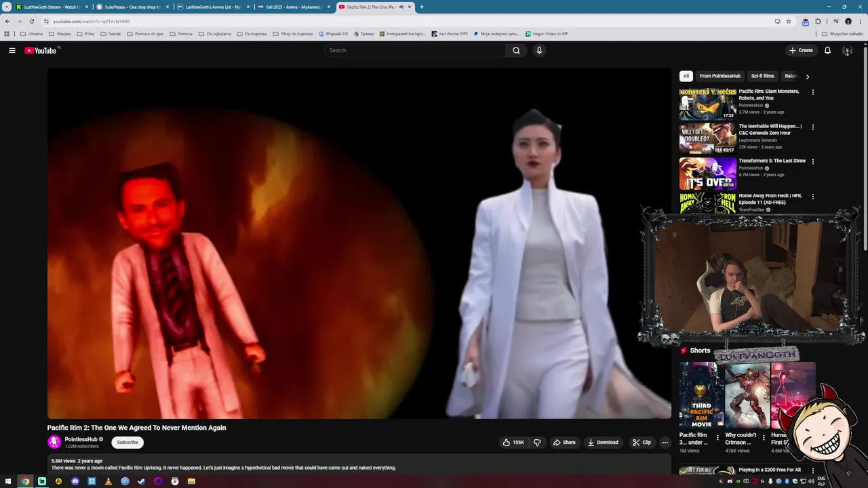Open the YouTube account avatar menu
868x488 pixels.
click(847, 50)
